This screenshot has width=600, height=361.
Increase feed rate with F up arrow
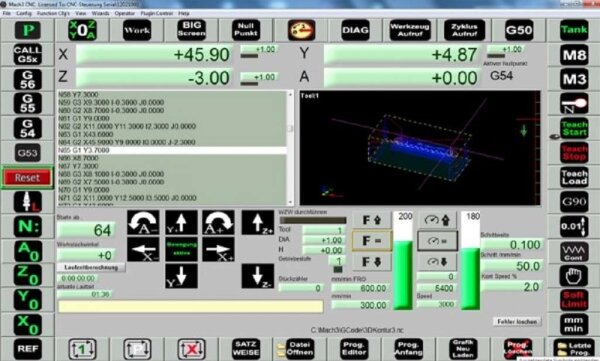(x=372, y=220)
